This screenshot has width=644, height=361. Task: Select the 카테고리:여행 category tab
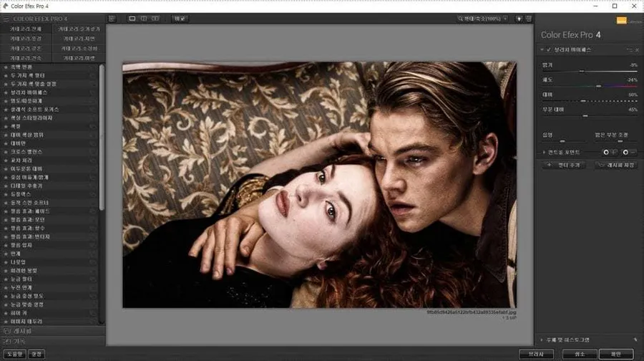tap(79, 59)
